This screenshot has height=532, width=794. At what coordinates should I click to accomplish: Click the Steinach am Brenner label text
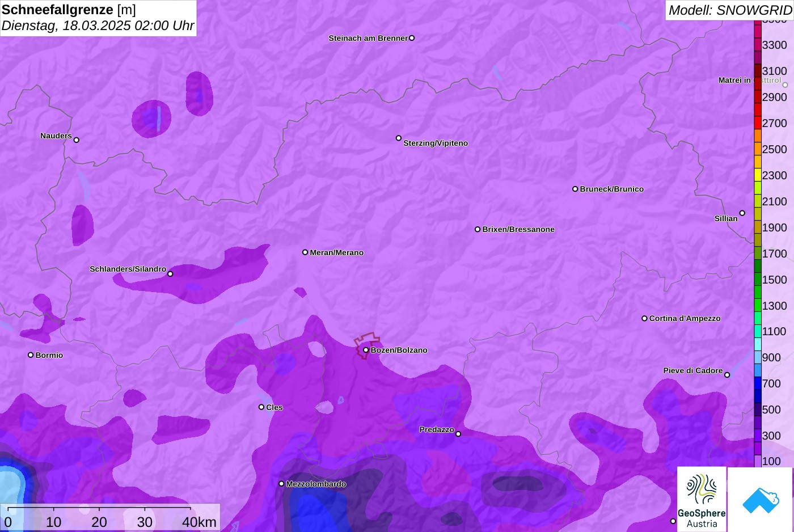point(368,38)
